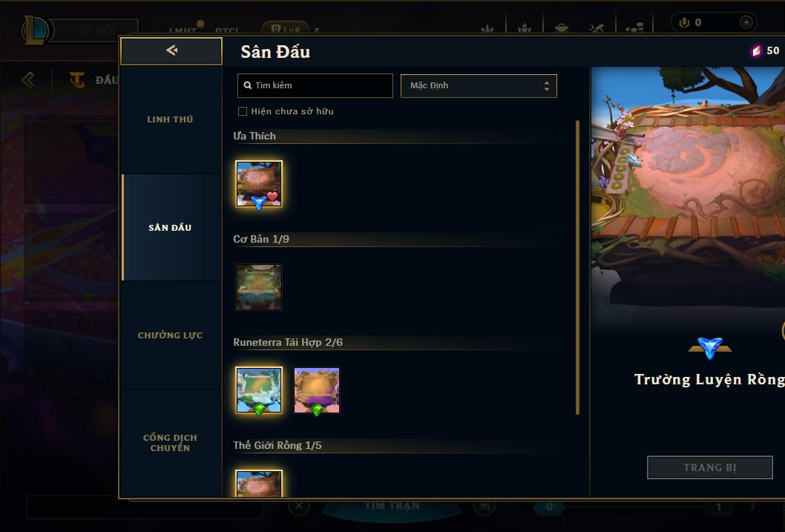
Task: Select the Sàn Đấu tab
Action: pyautogui.click(x=170, y=228)
